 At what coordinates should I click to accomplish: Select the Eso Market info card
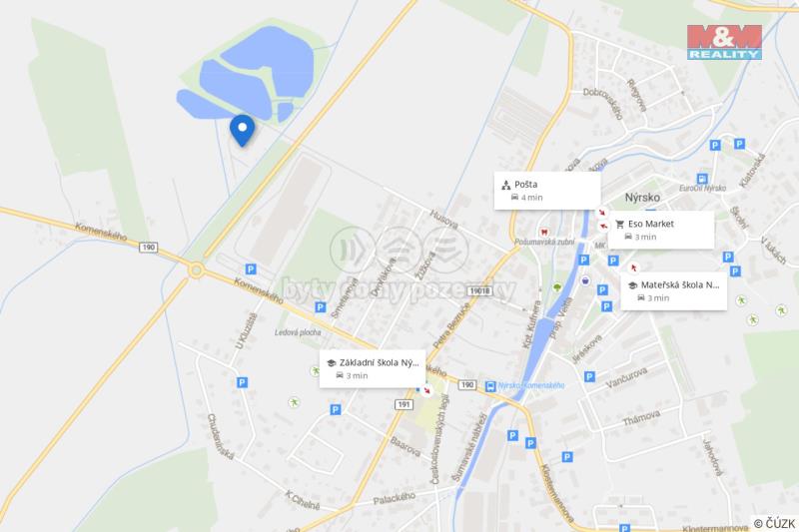coord(661,230)
